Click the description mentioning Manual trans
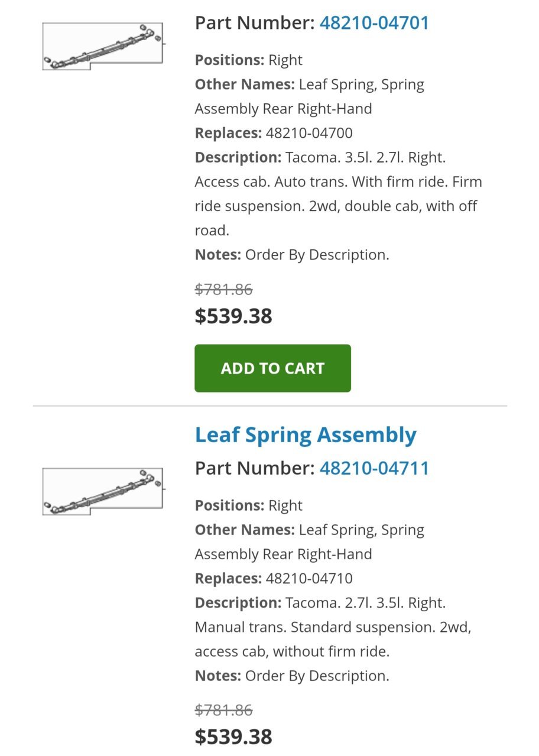Image resolution: width=539 pixels, height=756 pixels. 333,627
